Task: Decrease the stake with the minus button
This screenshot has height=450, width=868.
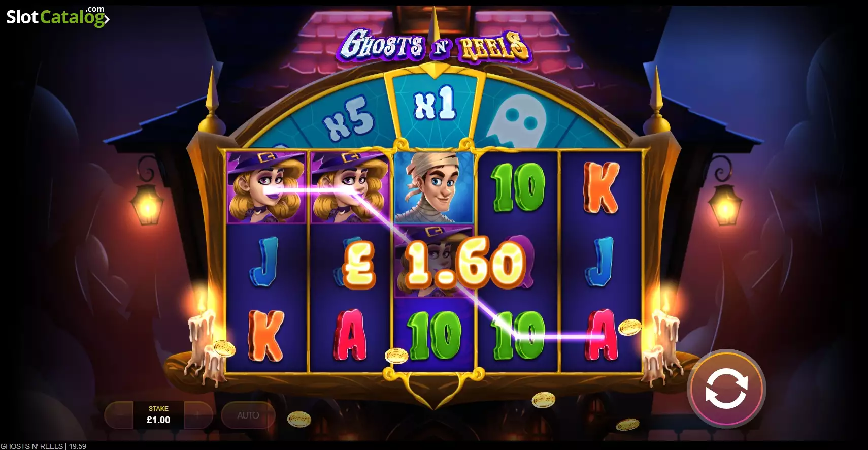Action: pyautogui.click(x=118, y=415)
